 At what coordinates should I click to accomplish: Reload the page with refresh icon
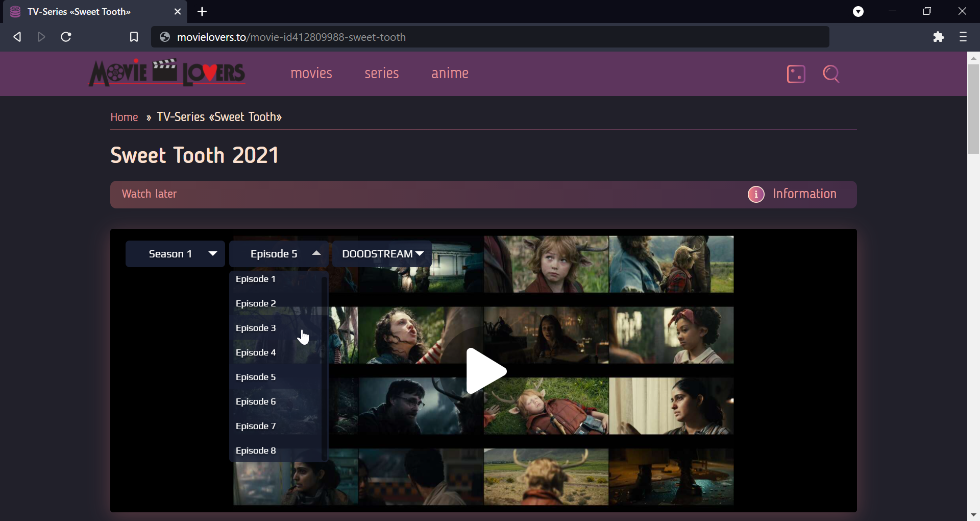tap(66, 37)
